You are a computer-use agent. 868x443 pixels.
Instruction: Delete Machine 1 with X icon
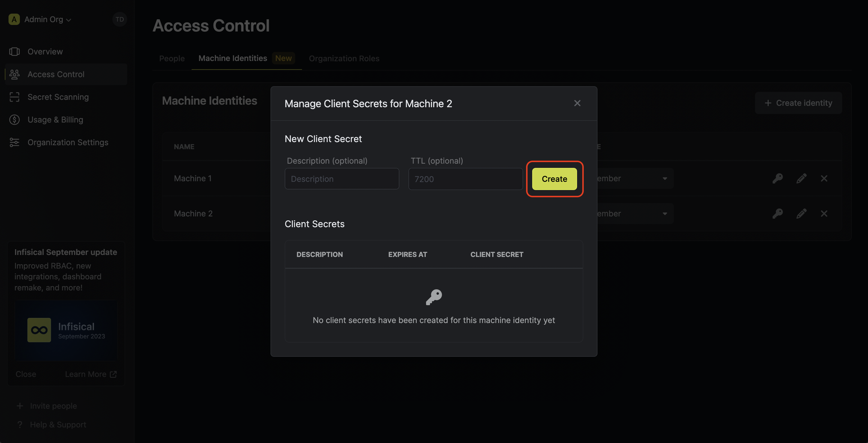coord(824,178)
